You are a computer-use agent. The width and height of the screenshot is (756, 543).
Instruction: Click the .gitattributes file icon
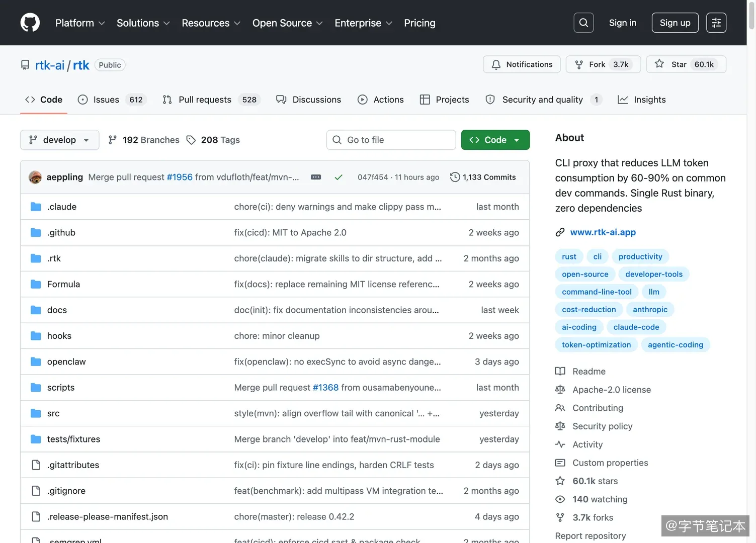point(36,465)
